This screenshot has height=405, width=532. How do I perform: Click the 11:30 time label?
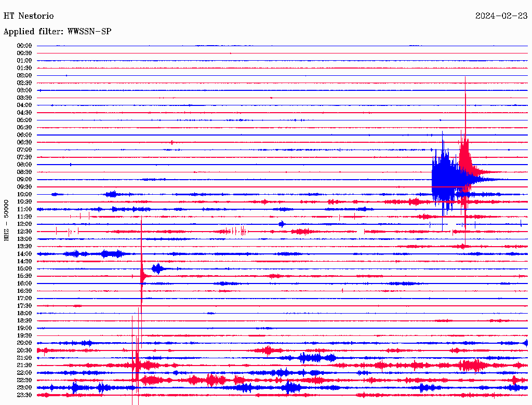(x=24, y=217)
